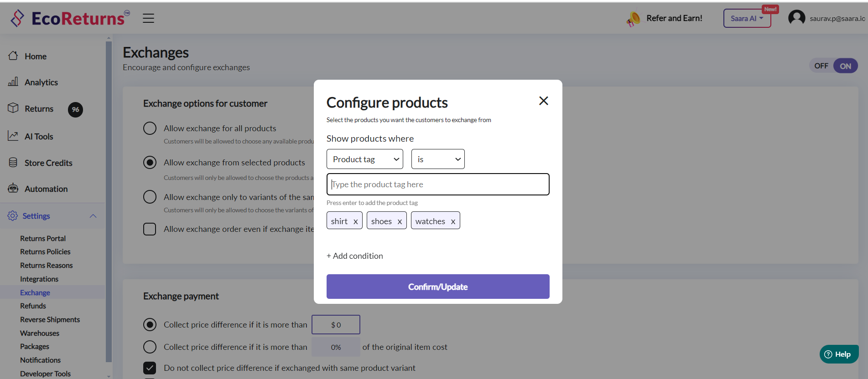This screenshot has width=868, height=379.
Task: Click the product tag input field
Action: coord(438,184)
